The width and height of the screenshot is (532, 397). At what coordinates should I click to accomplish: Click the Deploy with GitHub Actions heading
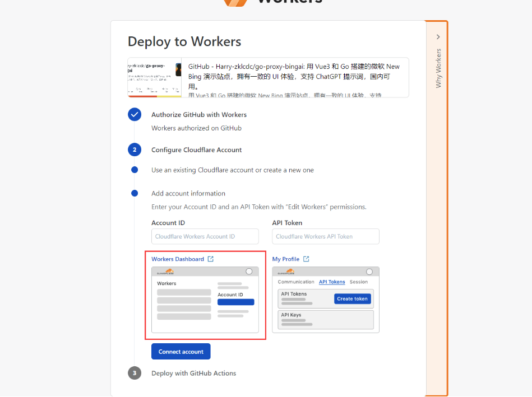[x=194, y=373]
